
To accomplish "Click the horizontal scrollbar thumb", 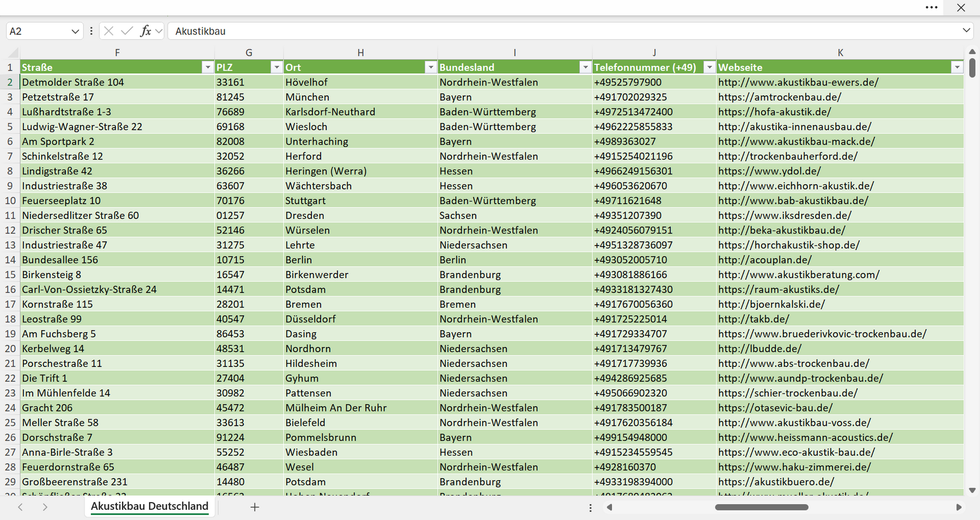I will (762, 507).
